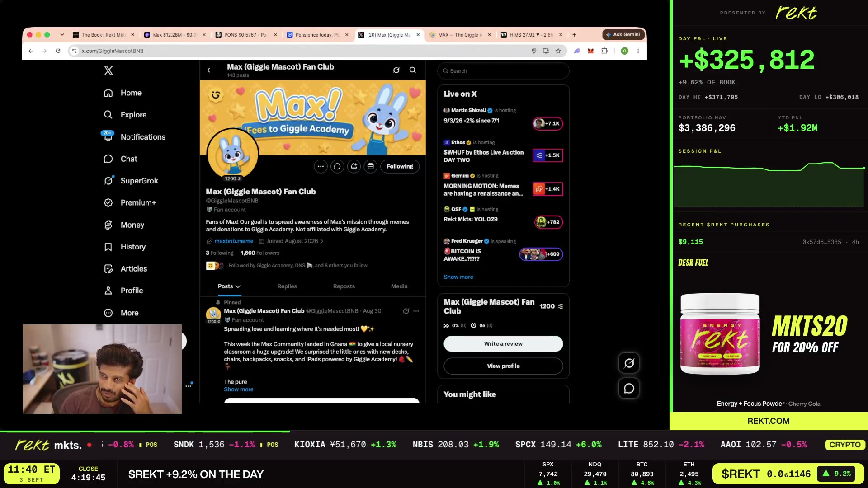Click the Following button
Image resolution: width=868 pixels, height=488 pixels.
400,166
